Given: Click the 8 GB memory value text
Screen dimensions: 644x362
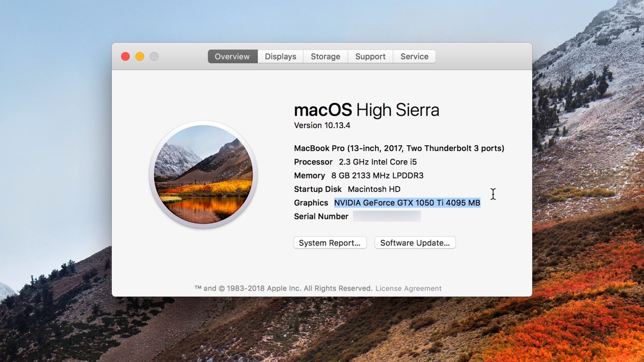Looking at the screenshot, I should [x=377, y=176].
